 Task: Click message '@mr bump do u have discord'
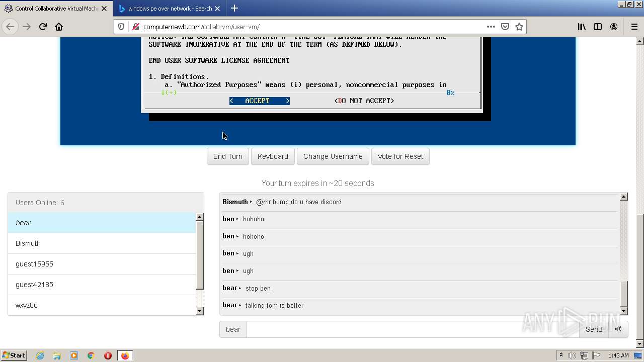[x=299, y=202]
